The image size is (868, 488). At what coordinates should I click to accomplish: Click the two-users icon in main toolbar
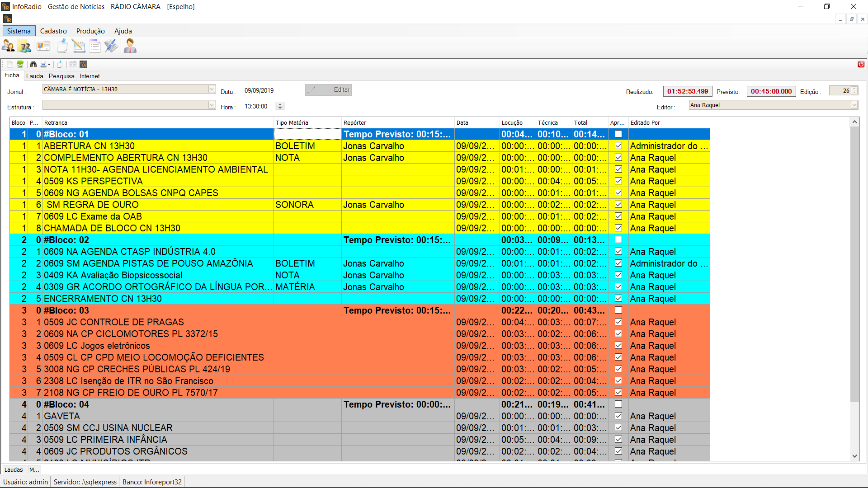9,46
